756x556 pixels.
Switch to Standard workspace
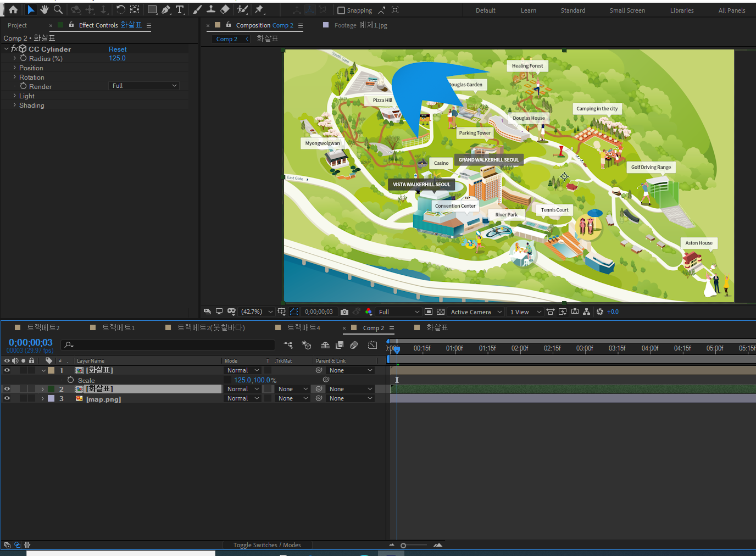point(572,10)
